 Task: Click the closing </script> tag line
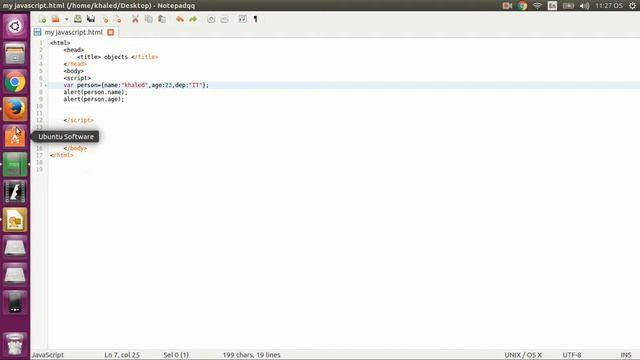(79, 120)
